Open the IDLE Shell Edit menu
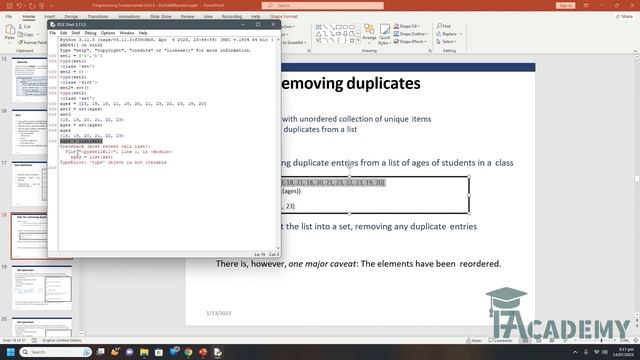Image resolution: width=640 pixels, height=360 pixels. click(63, 33)
